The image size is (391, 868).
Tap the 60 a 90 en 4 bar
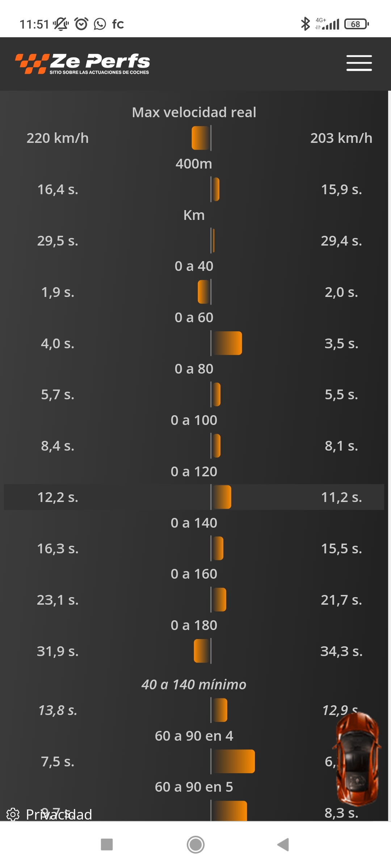(x=233, y=761)
